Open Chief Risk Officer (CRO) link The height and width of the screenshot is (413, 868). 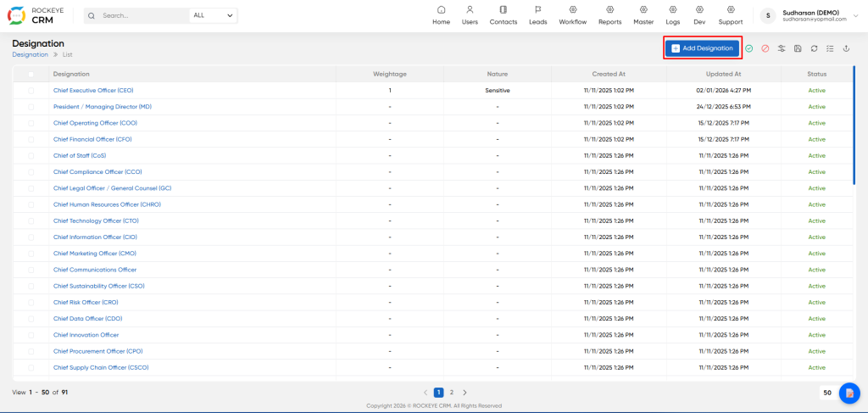pyautogui.click(x=86, y=302)
